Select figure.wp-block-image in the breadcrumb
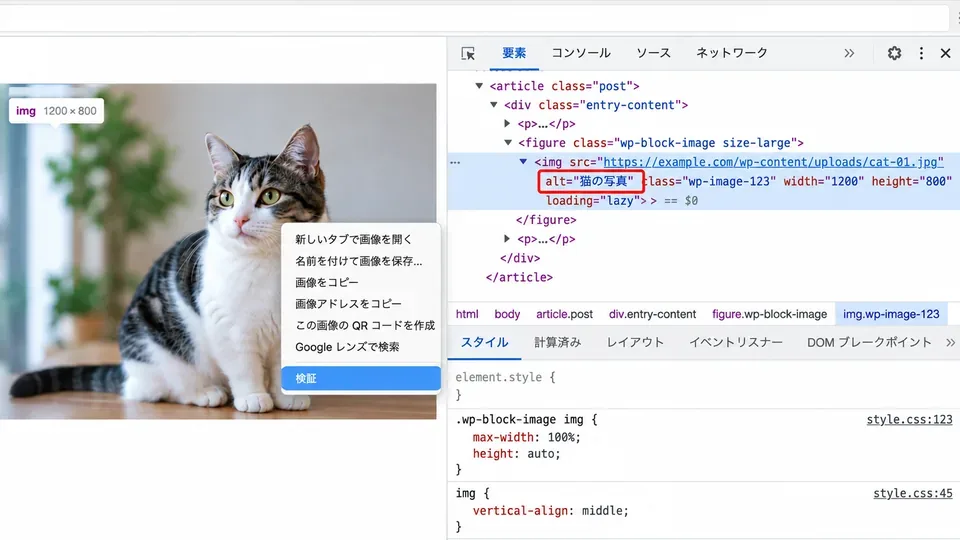Image resolution: width=960 pixels, height=540 pixels. [770, 314]
